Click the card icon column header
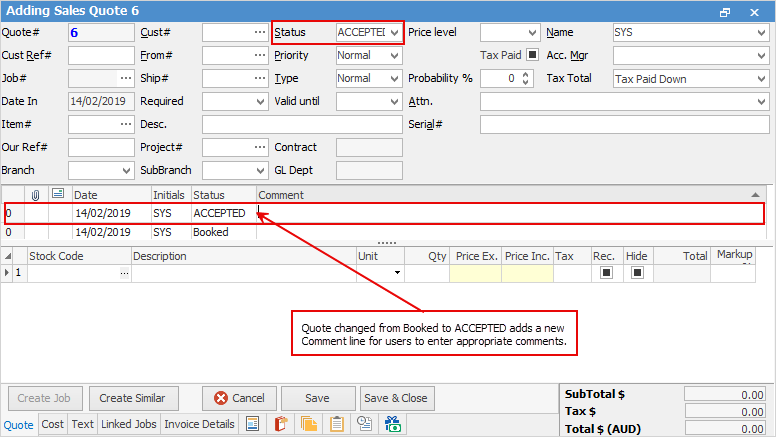776x437 pixels. (57, 194)
